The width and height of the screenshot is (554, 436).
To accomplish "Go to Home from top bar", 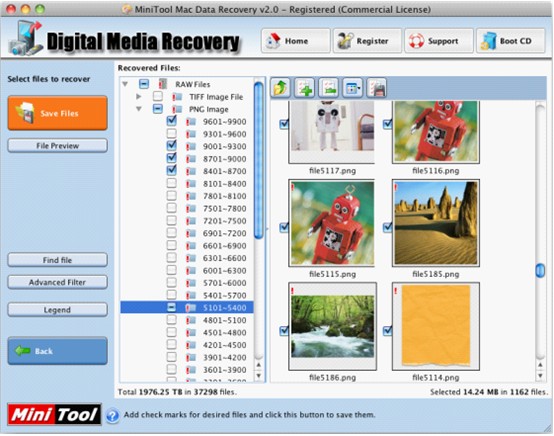I will (x=296, y=41).
